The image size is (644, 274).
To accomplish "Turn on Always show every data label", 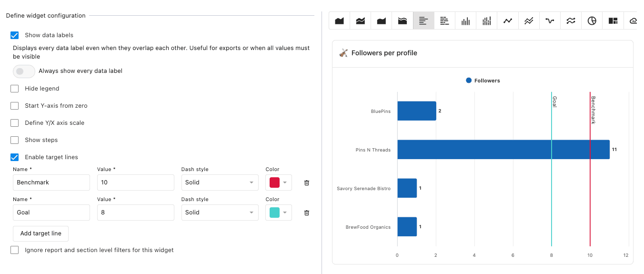I will click(x=24, y=71).
